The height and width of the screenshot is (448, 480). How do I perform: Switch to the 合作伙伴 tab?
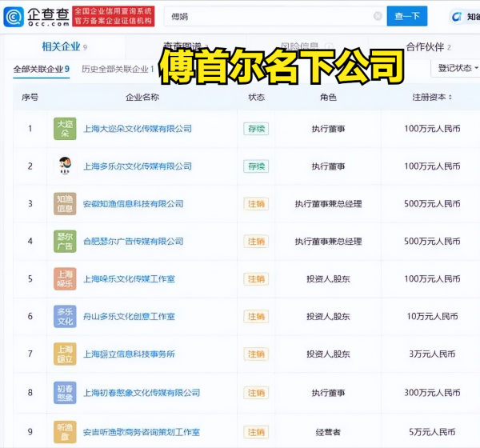pos(428,47)
